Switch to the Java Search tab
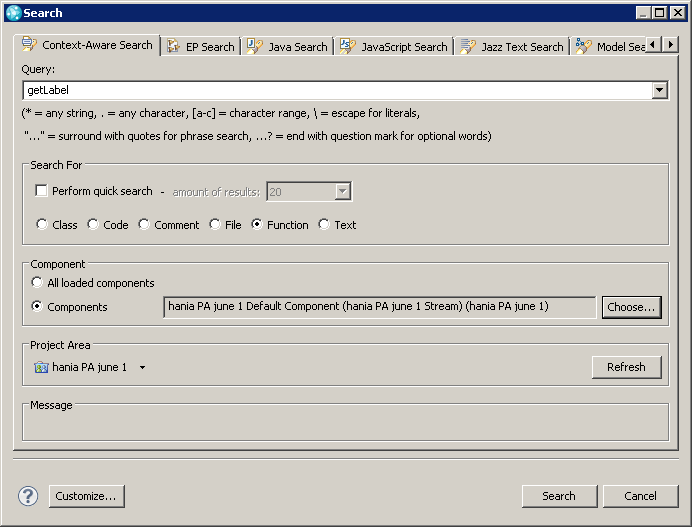This screenshot has width=692, height=527. coord(286,46)
